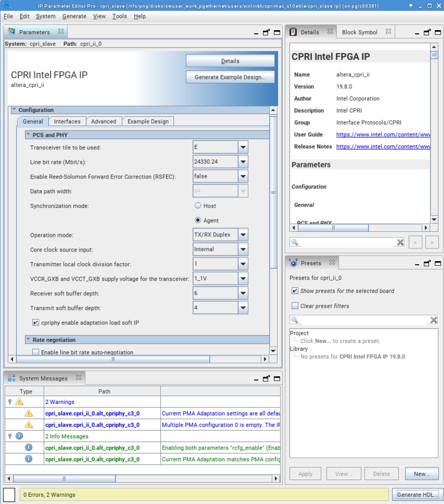Close the System Messages tab
Image resolution: width=444 pixels, height=504 pixels.
point(79,378)
